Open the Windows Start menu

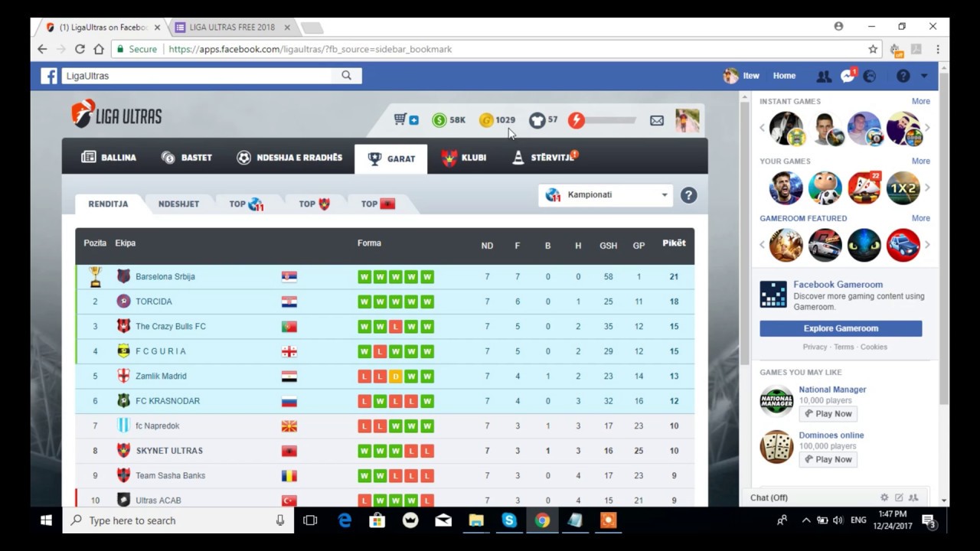click(46, 520)
